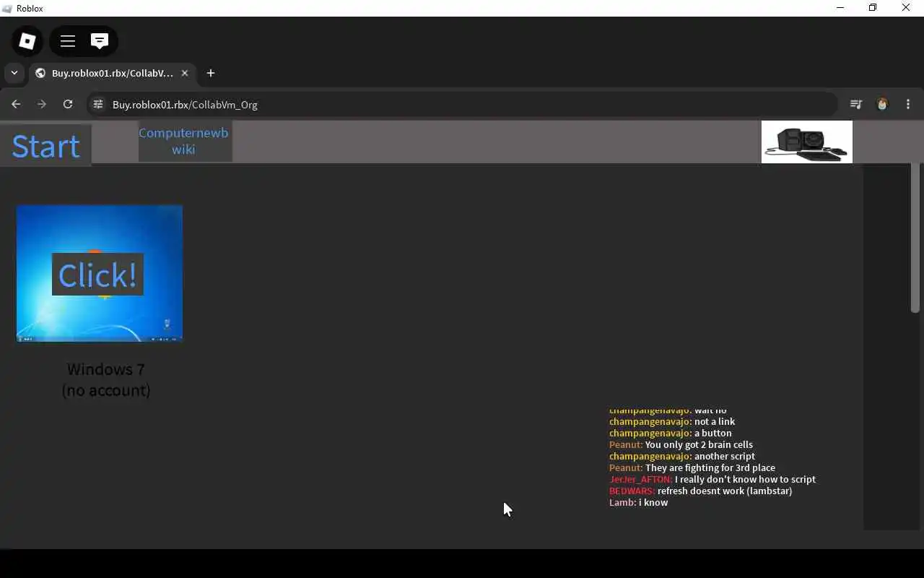Select Lamb "i know" chat message
924x578 pixels.
tap(638, 502)
